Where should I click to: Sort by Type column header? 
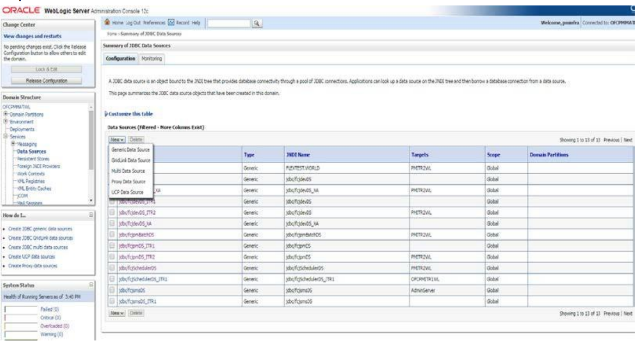coord(249,155)
